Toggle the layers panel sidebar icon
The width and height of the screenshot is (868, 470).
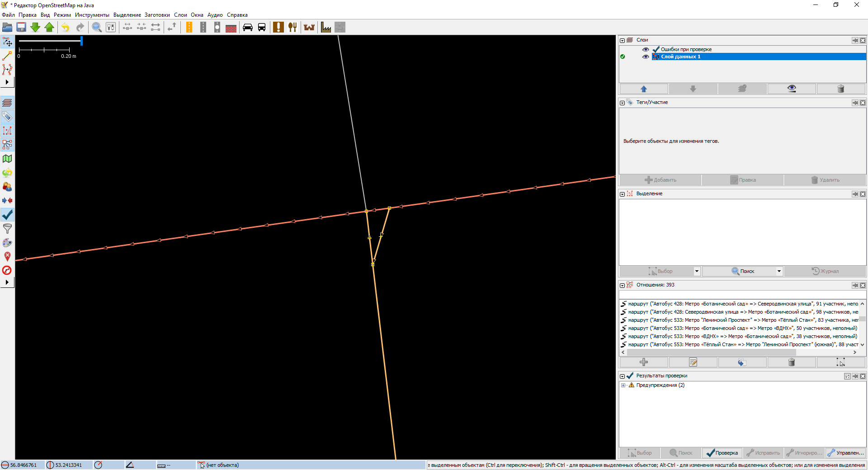point(7,103)
